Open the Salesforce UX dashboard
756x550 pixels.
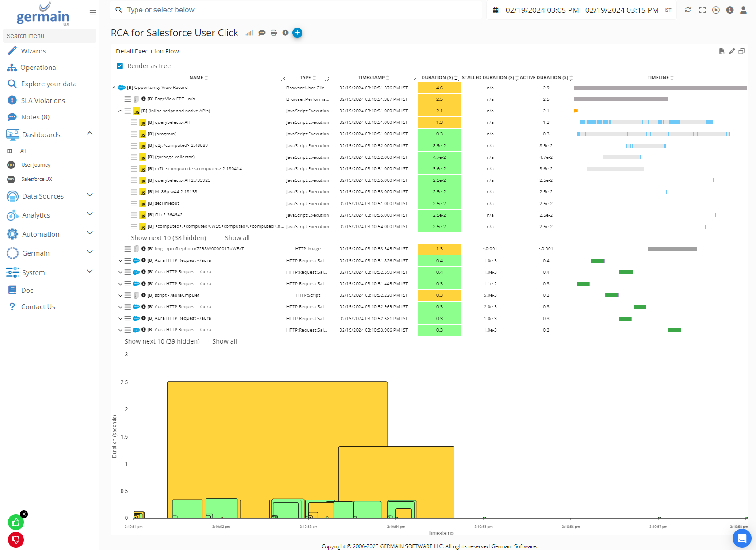pos(36,179)
